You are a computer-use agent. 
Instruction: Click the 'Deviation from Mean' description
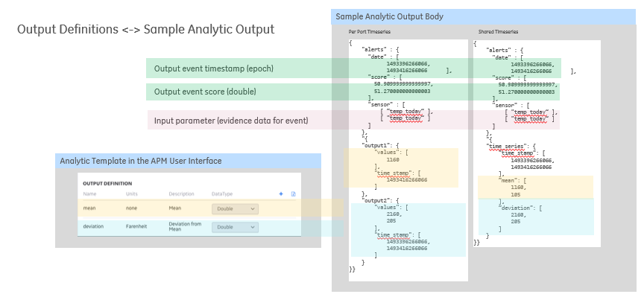click(183, 226)
